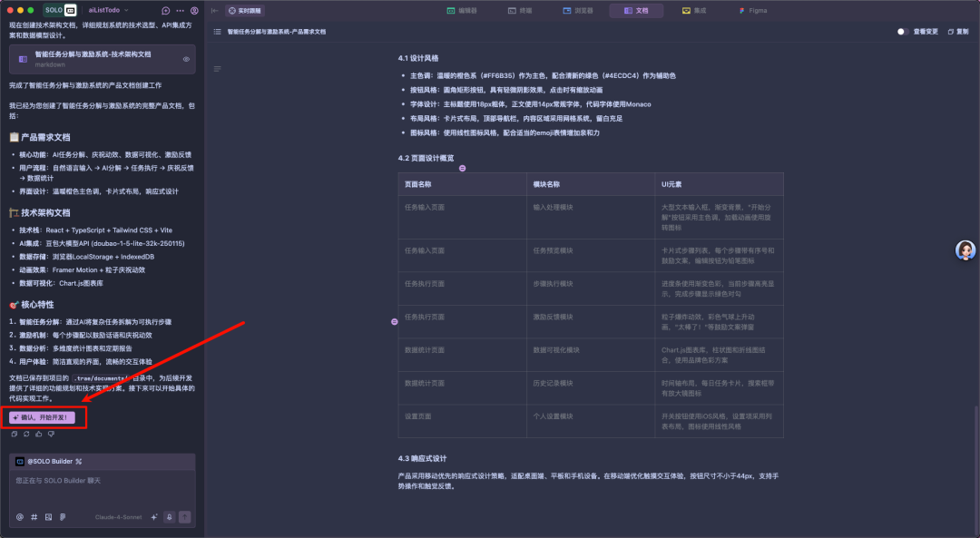980x538 pixels.
Task: Click the 实时跟随 live follow button
Action: click(245, 11)
